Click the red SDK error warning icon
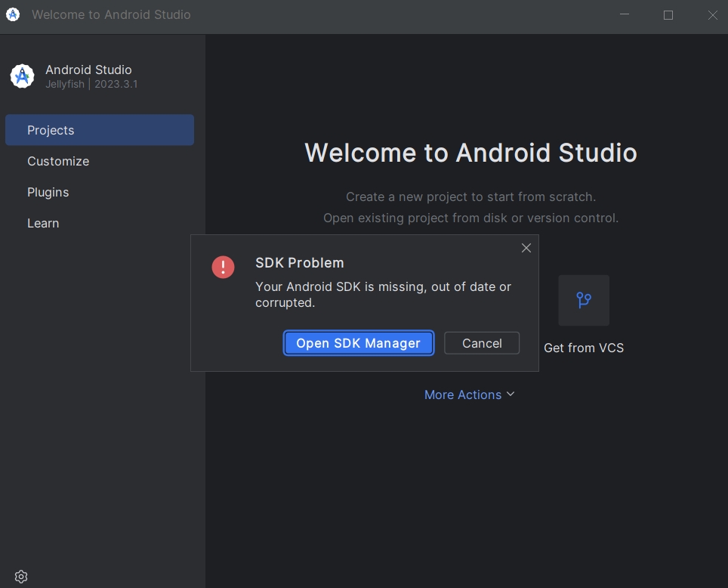Image resolution: width=728 pixels, height=588 pixels. (223, 268)
